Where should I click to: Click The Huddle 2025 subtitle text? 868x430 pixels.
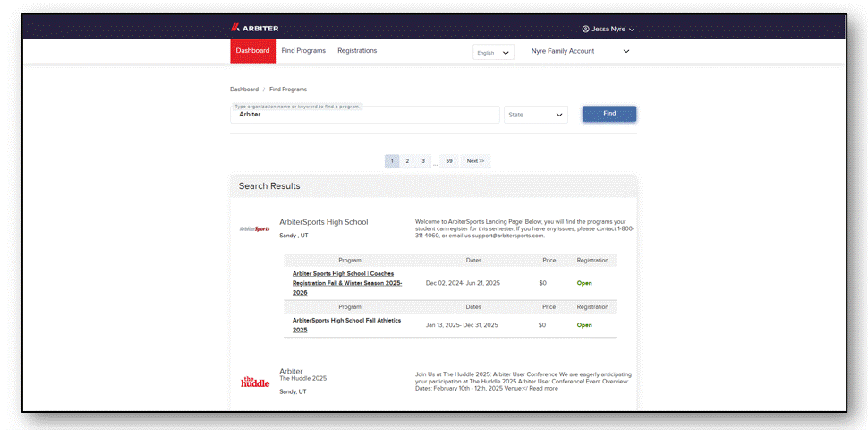[x=303, y=378]
